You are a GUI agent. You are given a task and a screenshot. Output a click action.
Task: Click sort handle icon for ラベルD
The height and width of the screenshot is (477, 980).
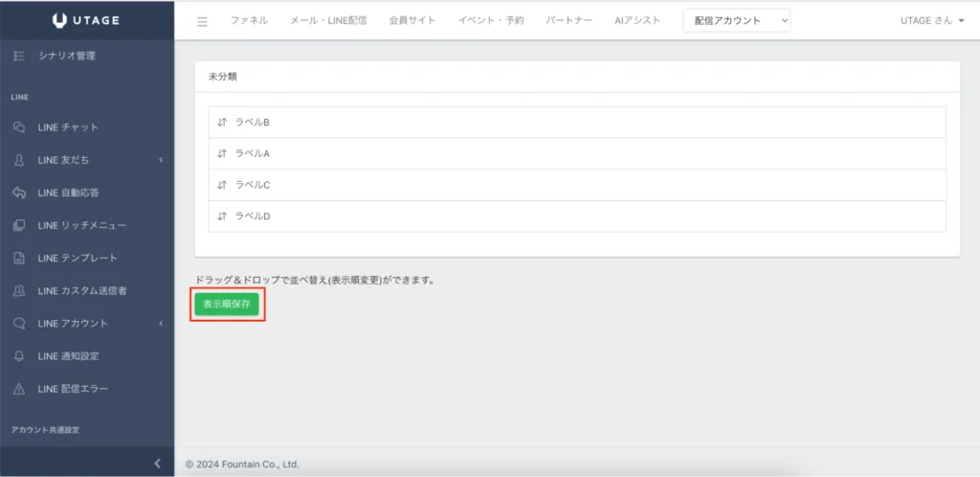pyautogui.click(x=221, y=216)
